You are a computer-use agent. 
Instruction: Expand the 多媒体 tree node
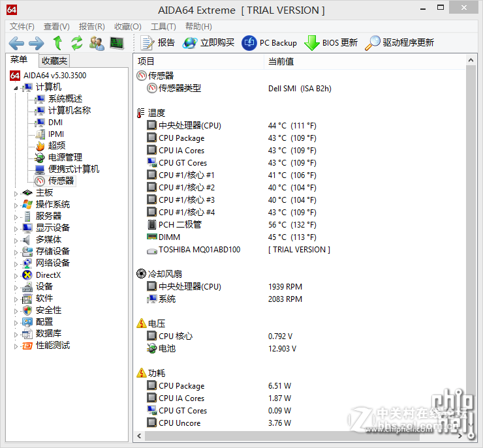(x=16, y=241)
